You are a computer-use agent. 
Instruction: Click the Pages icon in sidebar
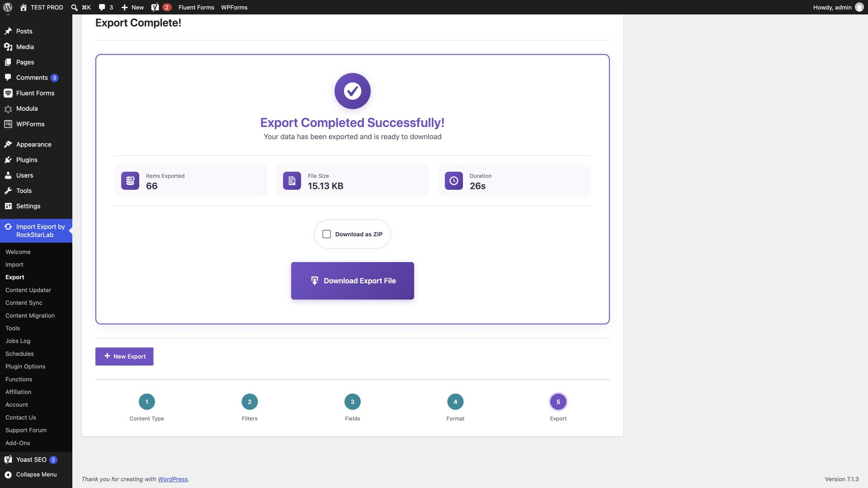[8, 62]
